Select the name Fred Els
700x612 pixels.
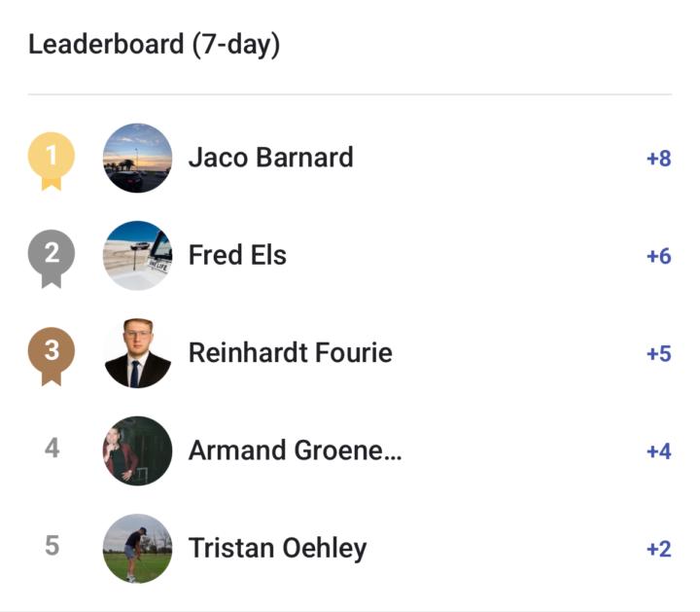point(237,255)
